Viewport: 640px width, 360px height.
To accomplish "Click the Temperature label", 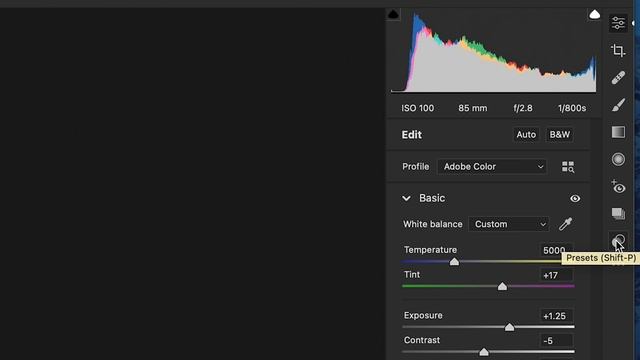I will (x=430, y=250).
